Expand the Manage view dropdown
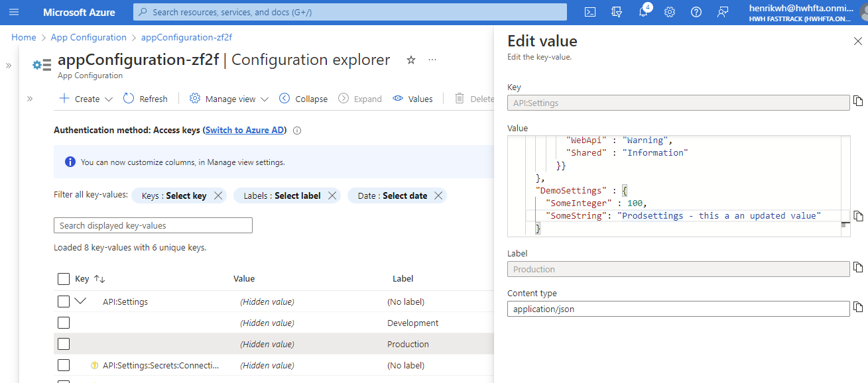The height and width of the screenshot is (383, 868). click(229, 99)
